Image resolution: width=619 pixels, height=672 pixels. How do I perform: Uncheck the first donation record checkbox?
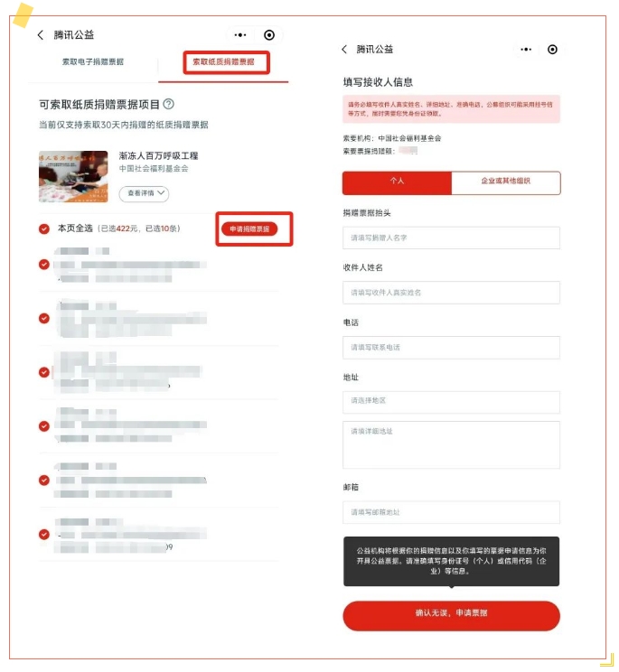point(44,265)
